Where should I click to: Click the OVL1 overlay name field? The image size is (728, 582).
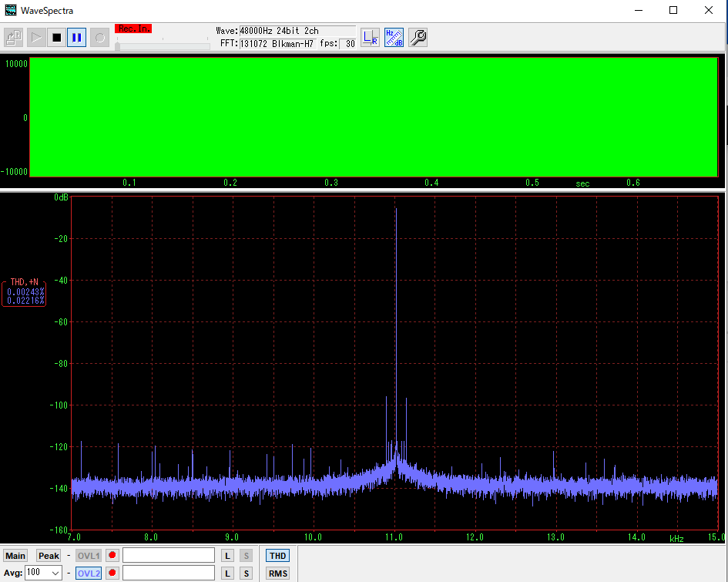coord(169,556)
